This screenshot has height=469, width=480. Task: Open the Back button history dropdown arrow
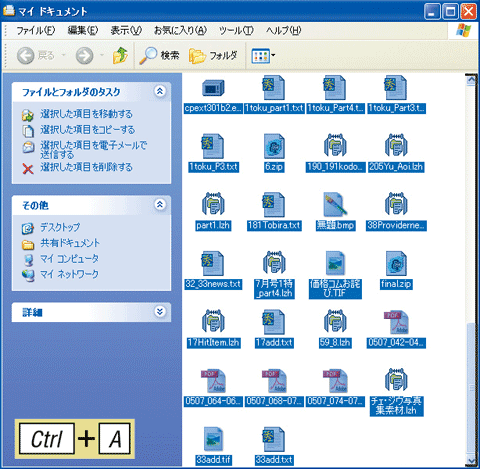[x=63, y=55]
